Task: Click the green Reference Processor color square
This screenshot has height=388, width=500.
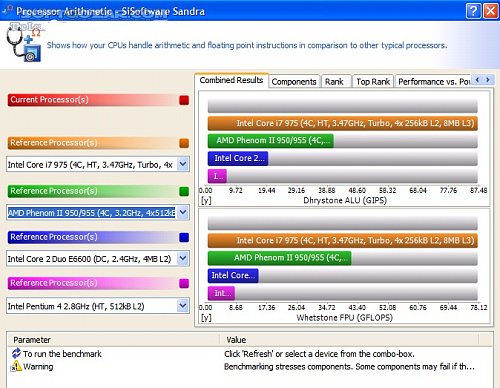Action: 184,191
